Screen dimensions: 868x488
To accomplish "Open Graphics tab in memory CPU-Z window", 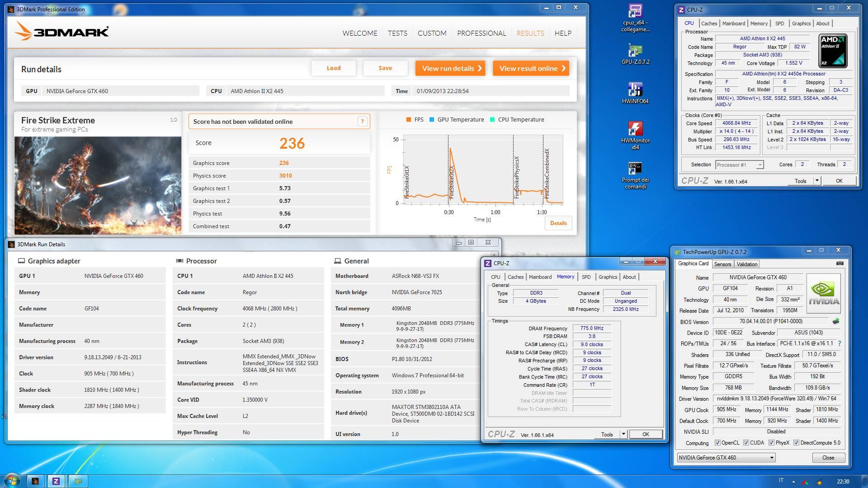I will pyautogui.click(x=608, y=277).
